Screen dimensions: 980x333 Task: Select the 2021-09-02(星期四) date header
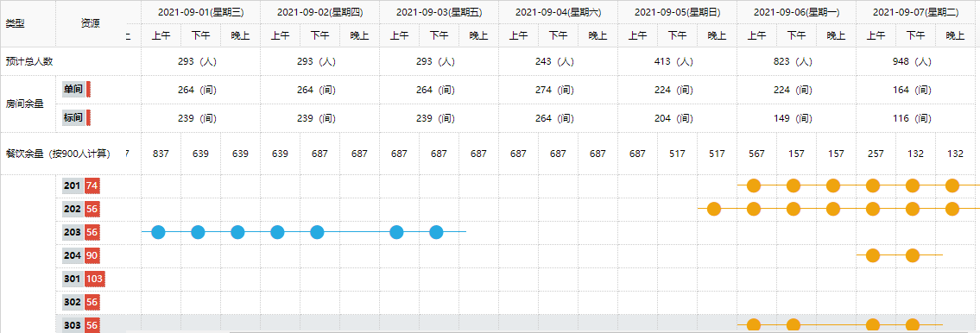319,12
